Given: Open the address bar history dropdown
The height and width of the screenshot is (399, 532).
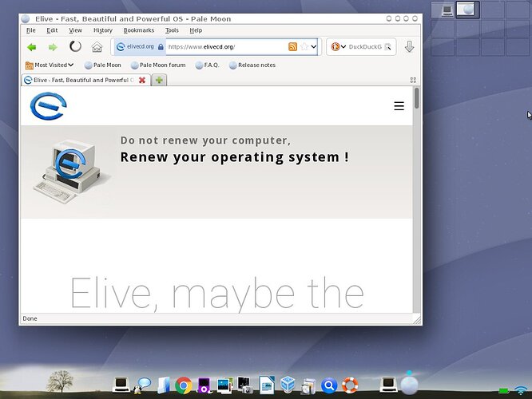Looking at the screenshot, I should (314, 47).
